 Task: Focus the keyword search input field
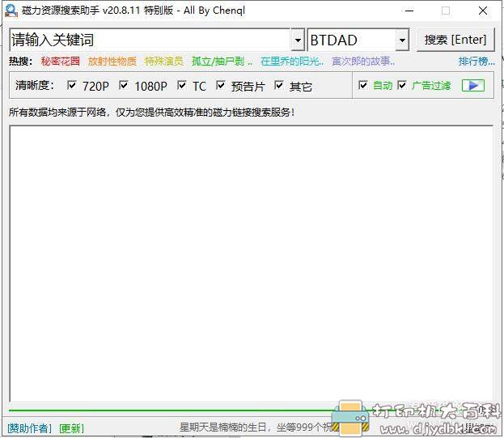click(150, 40)
